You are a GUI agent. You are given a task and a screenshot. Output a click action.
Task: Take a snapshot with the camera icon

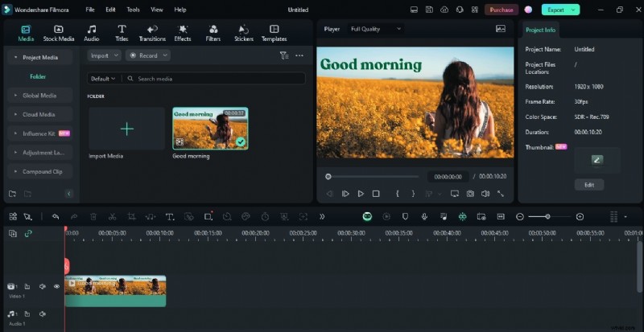click(x=470, y=194)
